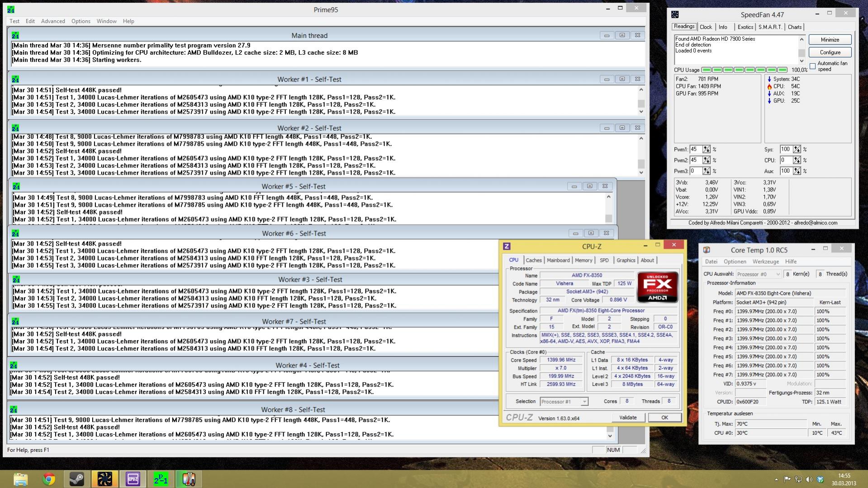Switch to the Mainboard tab in CPU-Z
The width and height of the screenshot is (868, 488).
(x=558, y=261)
